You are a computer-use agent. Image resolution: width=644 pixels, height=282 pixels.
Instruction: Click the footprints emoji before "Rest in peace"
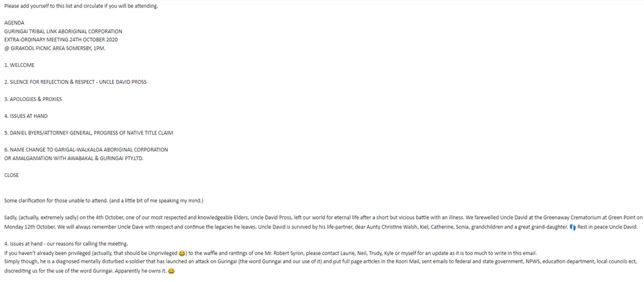572,227
